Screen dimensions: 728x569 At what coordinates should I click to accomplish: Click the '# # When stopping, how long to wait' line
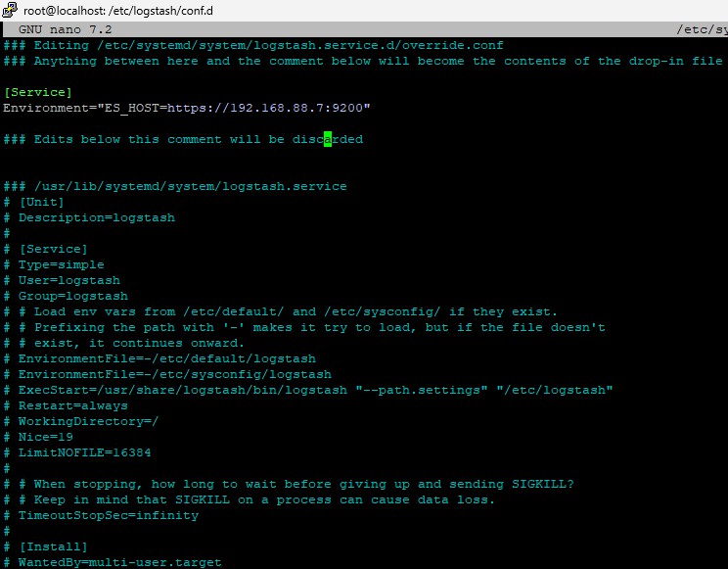[289, 485]
